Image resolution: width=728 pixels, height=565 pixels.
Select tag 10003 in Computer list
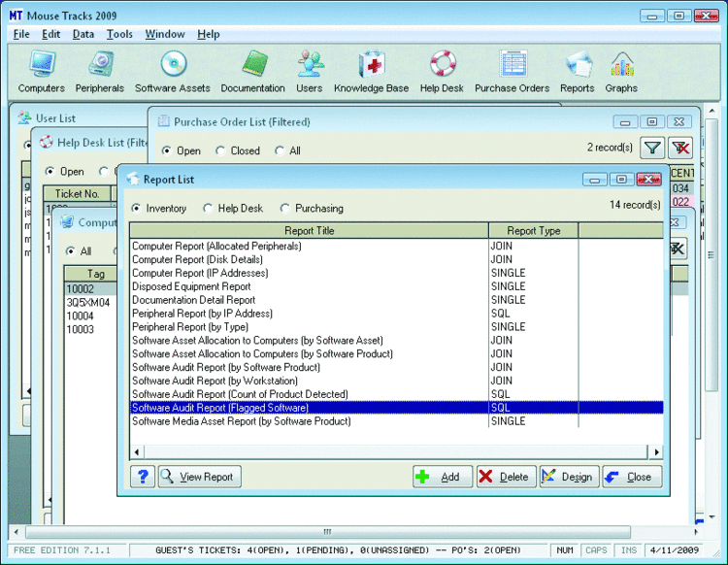pyautogui.click(x=80, y=330)
